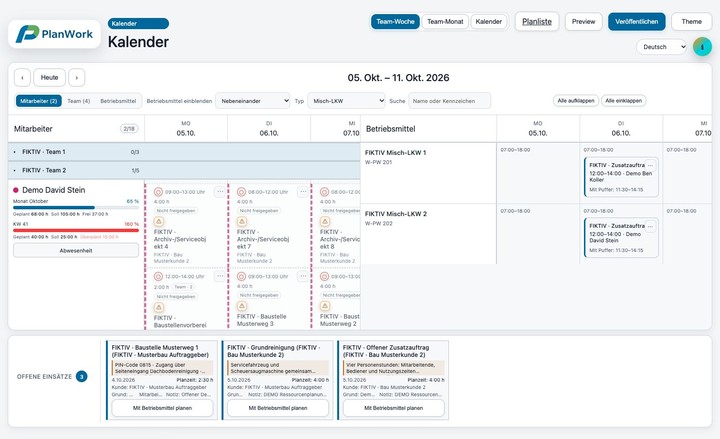Image resolution: width=720 pixels, height=439 pixels.
Task: Click the FIKTIV Misch-LKW 2 resource name
Action: pos(396,214)
